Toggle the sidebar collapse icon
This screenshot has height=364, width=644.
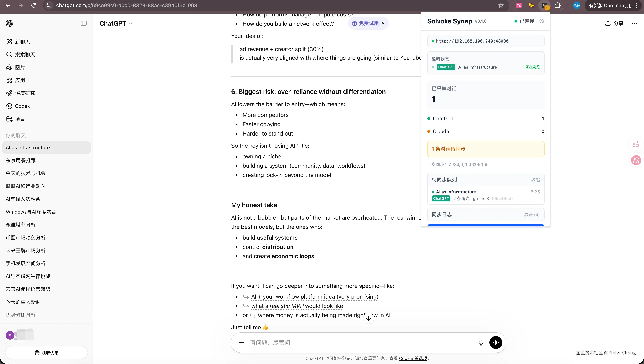coord(84,23)
